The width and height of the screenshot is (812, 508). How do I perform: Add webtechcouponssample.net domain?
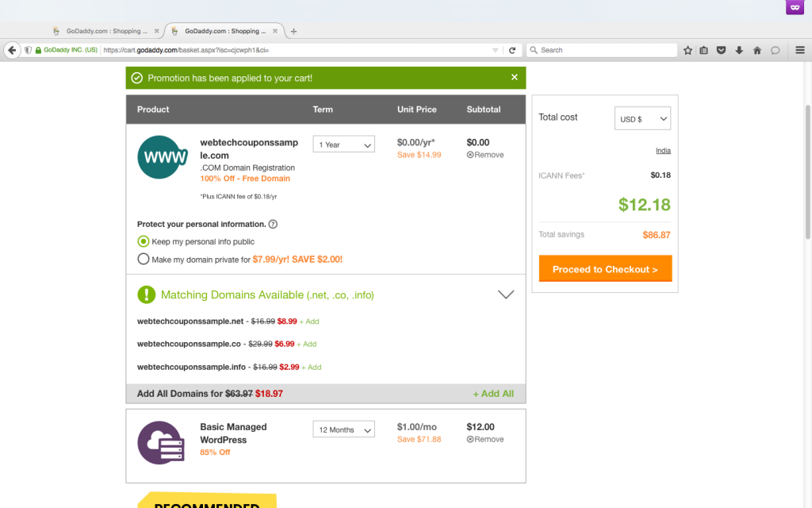coord(309,321)
